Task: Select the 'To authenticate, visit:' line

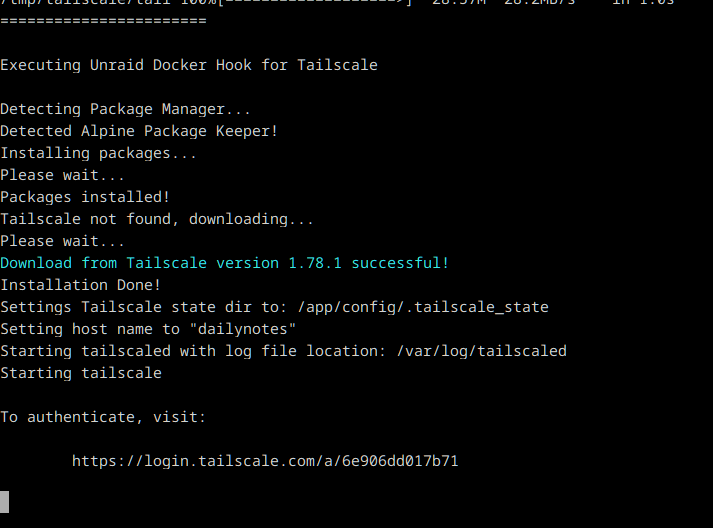Action: click(x=103, y=417)
